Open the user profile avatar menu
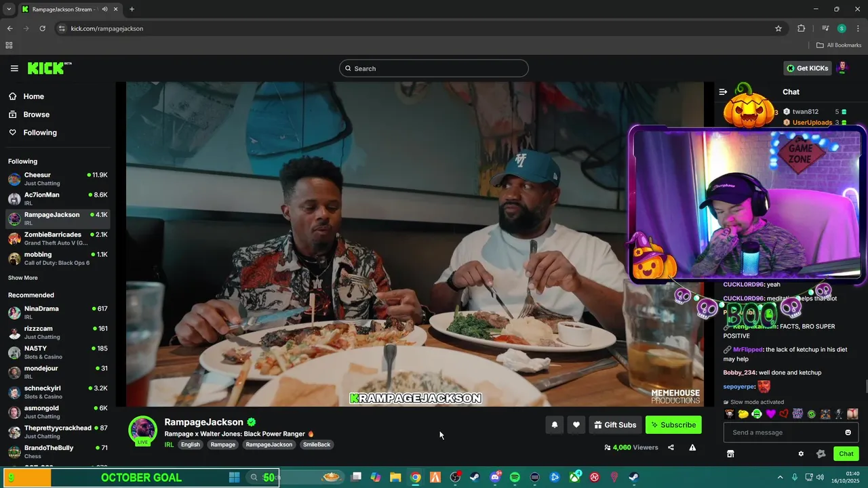Screen dimensions: 868x488 click(843, 68)
